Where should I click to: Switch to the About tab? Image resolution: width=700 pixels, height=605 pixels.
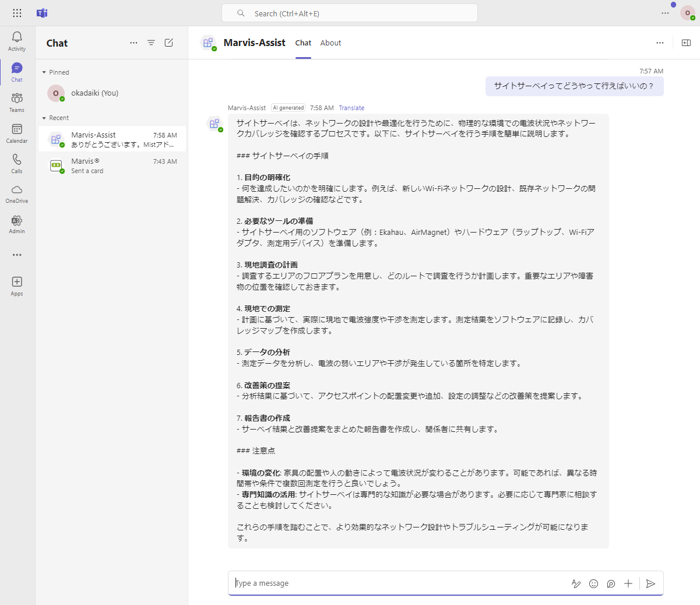(330, 43)
